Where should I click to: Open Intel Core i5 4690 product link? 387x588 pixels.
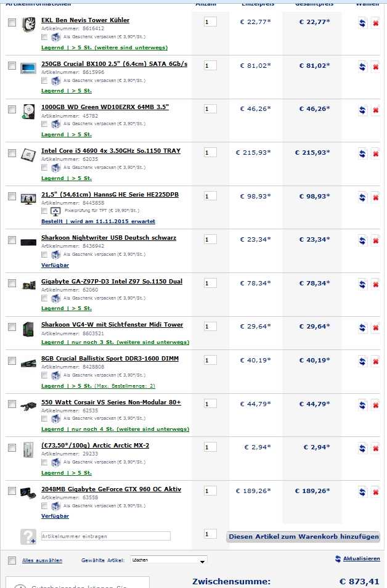(111, 151)
